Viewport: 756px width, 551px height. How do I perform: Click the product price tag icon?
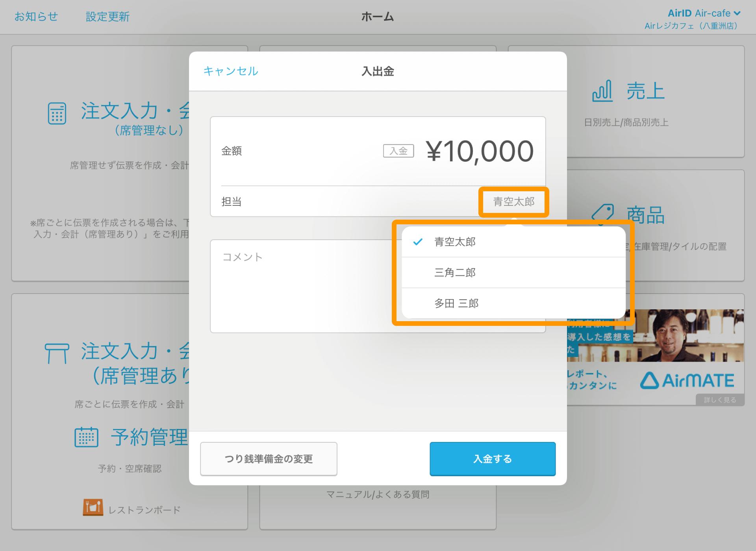click(603, 213)
